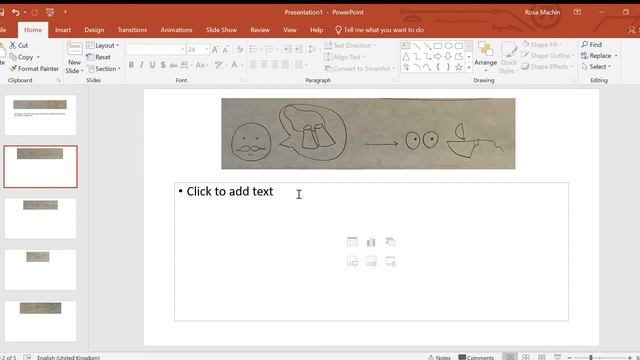Open Replace dropdown arrow
Image resolution: width=640 pixels, height=360 pixels.
pyautogui.click(x=616, y=56)
